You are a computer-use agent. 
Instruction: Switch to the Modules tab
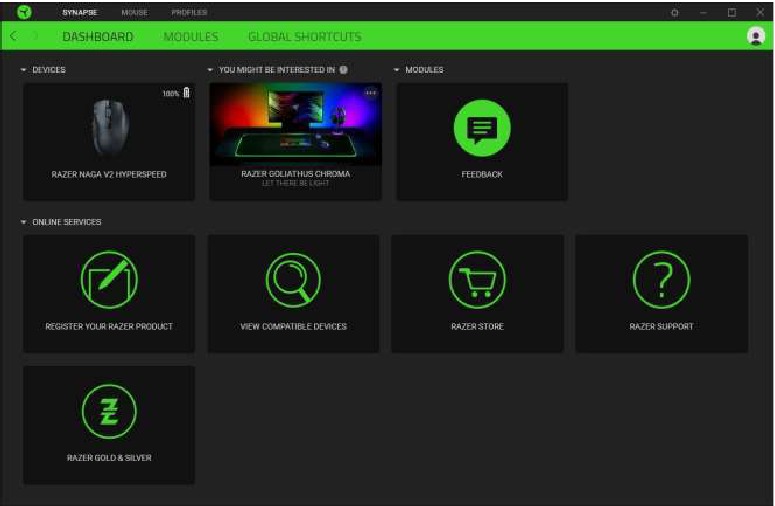point(190,37)
